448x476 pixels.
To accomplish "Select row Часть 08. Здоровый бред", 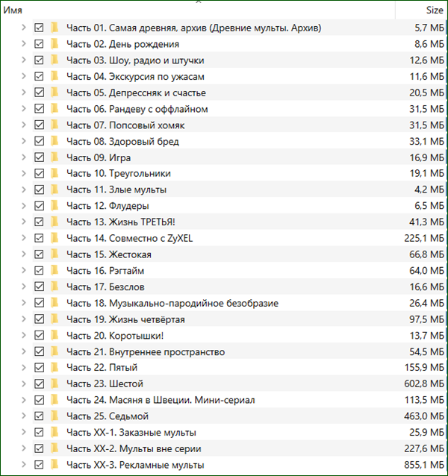I will point(240,141).
